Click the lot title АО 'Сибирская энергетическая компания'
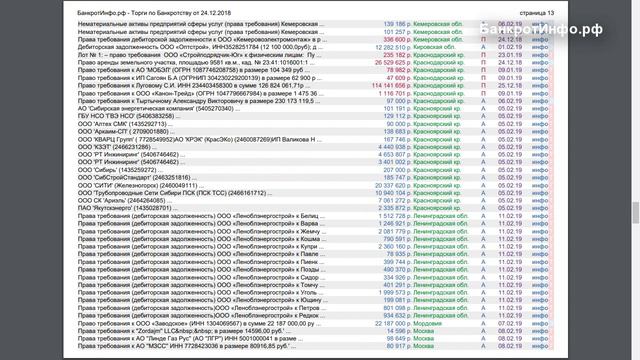 pyautogui.click(x=159, y=109)
